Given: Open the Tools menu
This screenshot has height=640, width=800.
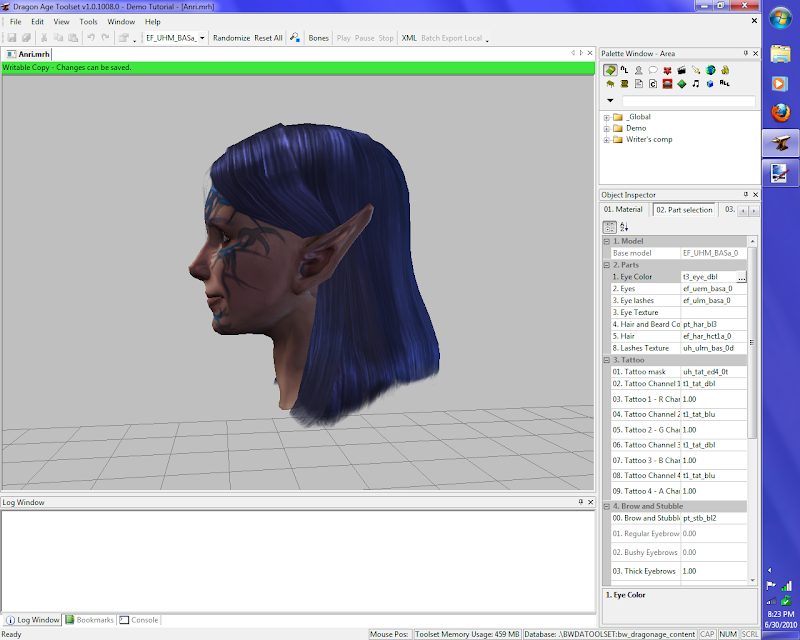Looking at the screenshot, I should coord(89,21).
